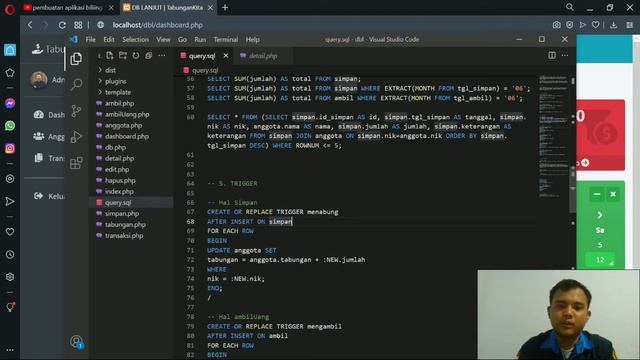The height and width of the screenshot is (360, 640).
Task: Open ambilUang.php in Explorer
Action: [x=127, y=114]
